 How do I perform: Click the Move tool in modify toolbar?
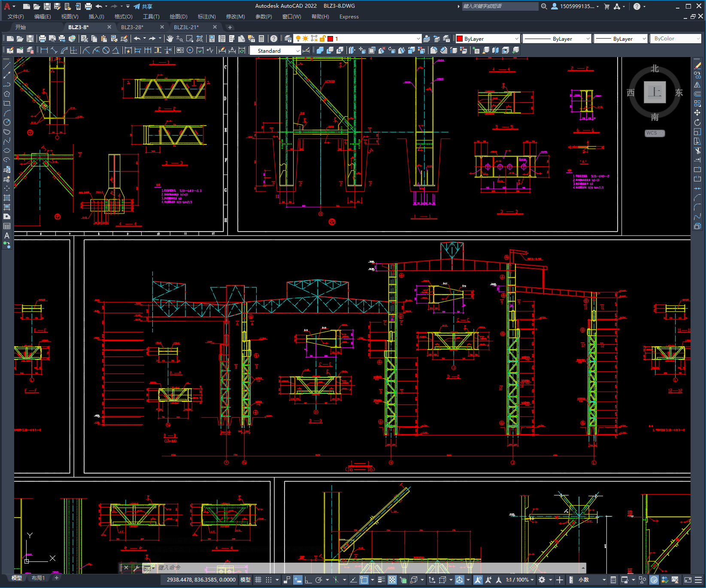pyautogui.click(x=697, y=113)
